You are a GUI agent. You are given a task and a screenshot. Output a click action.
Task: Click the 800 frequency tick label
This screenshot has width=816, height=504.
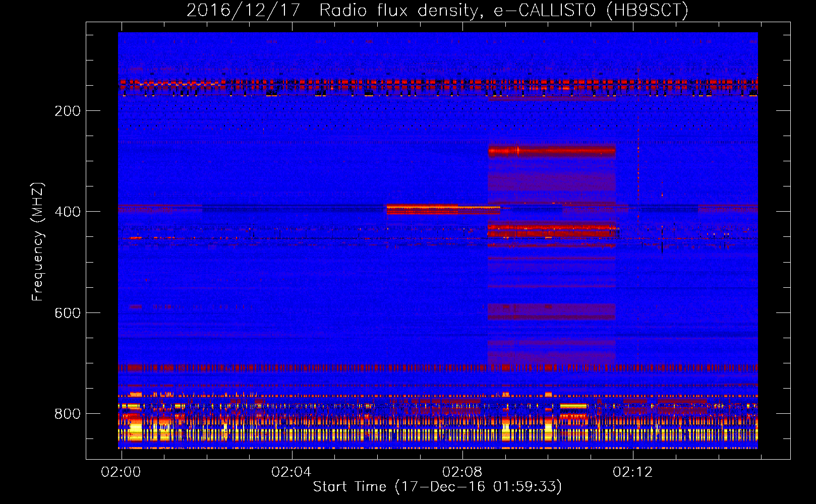[x=68, y=414]
